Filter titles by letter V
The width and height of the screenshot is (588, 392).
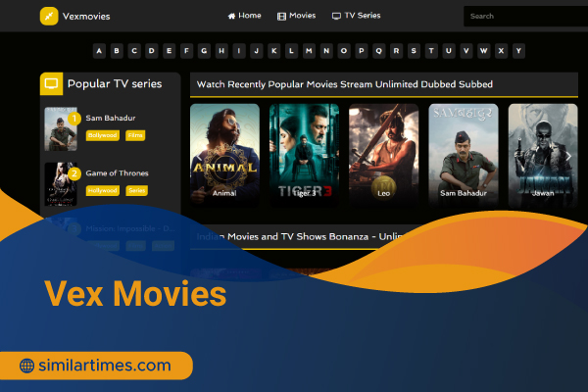click(466, 51)
